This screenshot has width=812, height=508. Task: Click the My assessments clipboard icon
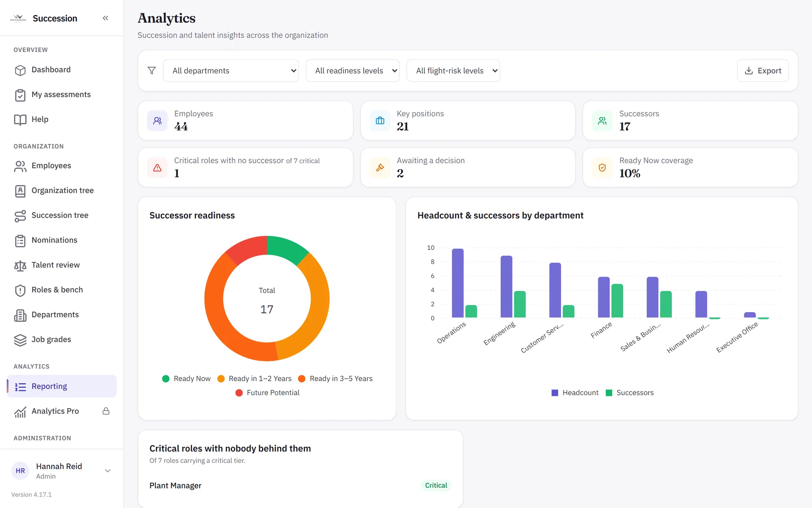pyautogui.click(x=20, y=95)
